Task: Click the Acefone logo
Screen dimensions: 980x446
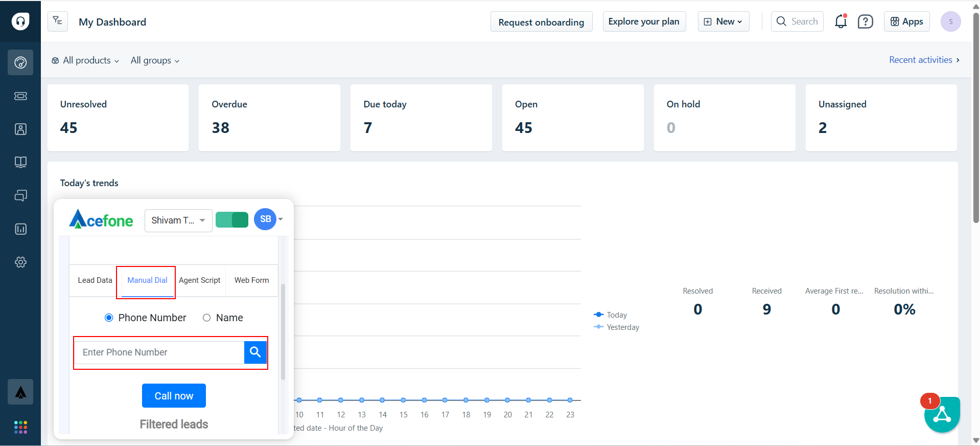Action: point(101,219)
